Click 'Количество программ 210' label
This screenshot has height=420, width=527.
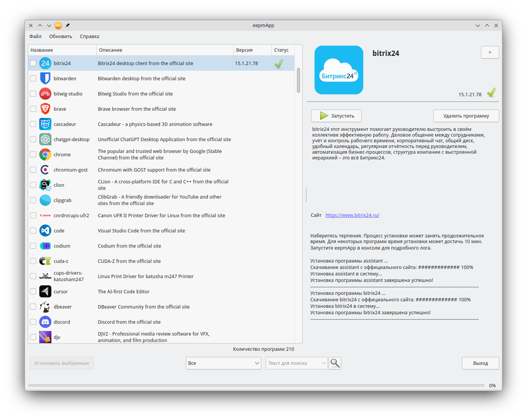point(263,349)
